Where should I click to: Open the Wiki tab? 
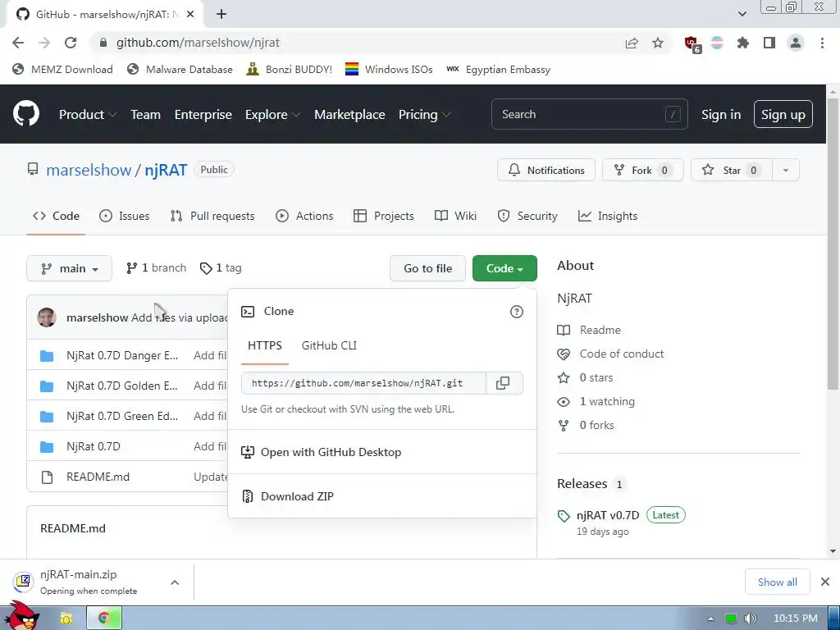[455, 216]
